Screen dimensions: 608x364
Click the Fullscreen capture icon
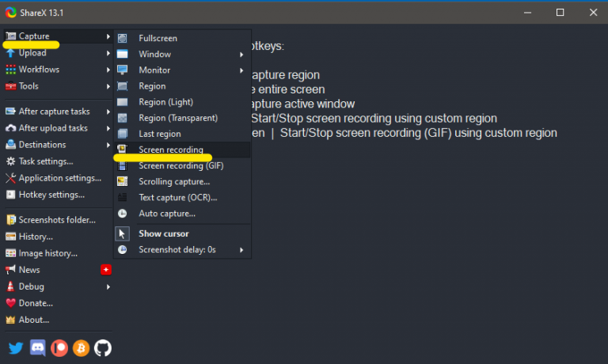tap(123, 38)
